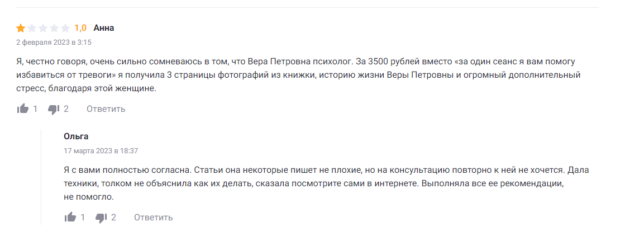This screenshot has height=231, width=644.
Task: Open the commenter name Ольга
Action: [76, 136]
